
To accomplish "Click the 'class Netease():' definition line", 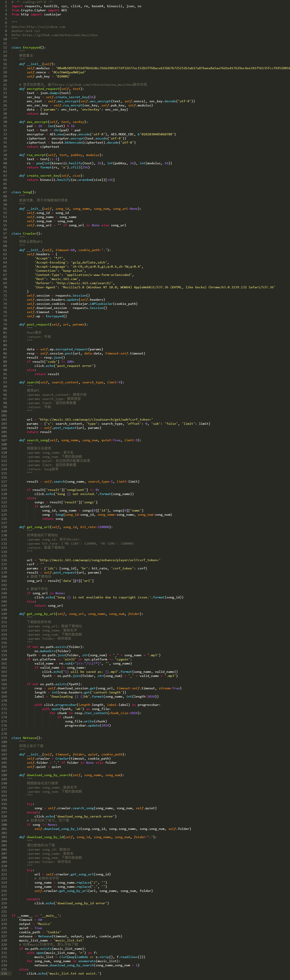I will [27, 738].
